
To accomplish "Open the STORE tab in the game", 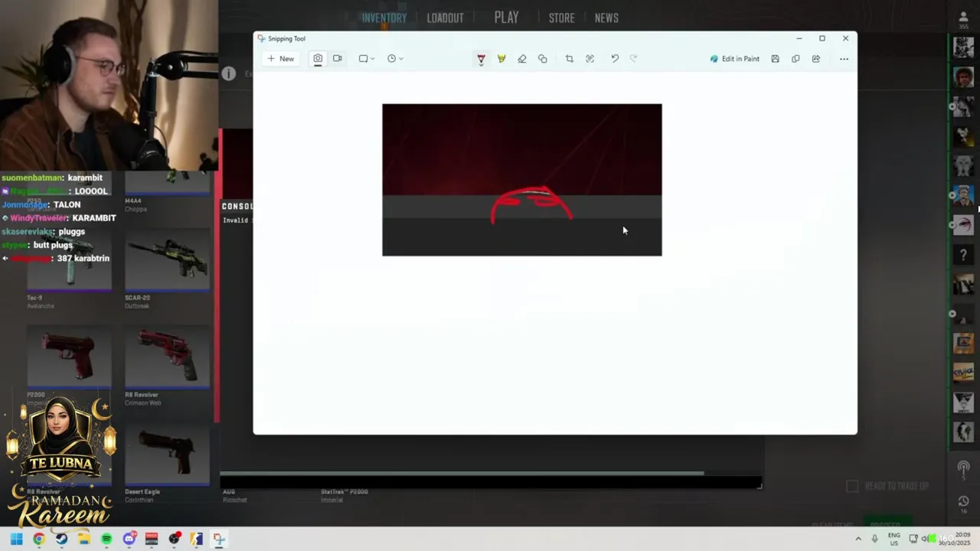I will 561,18.
